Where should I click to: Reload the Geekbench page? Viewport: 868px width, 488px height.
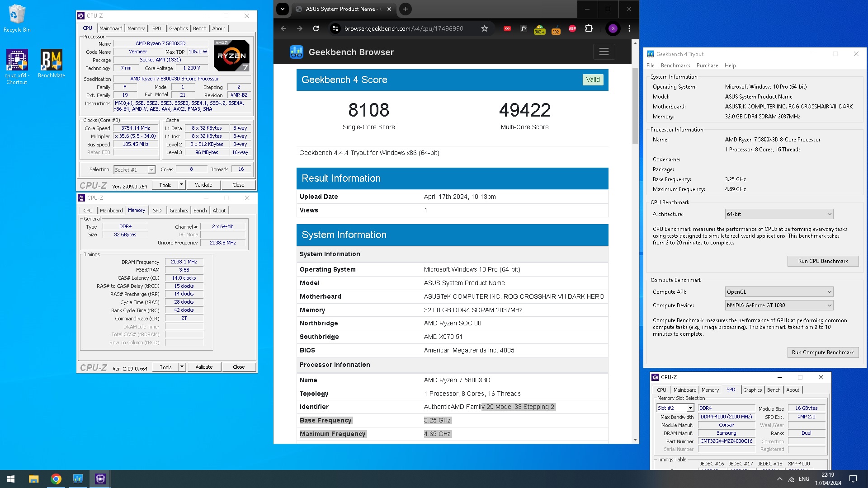(316, 28)
